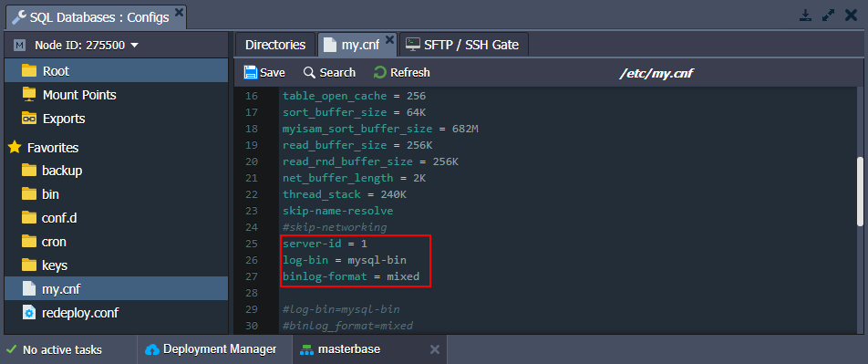
Task: Click the wrench icon in SQL Databases tab
Action: [x=19, y=17]
